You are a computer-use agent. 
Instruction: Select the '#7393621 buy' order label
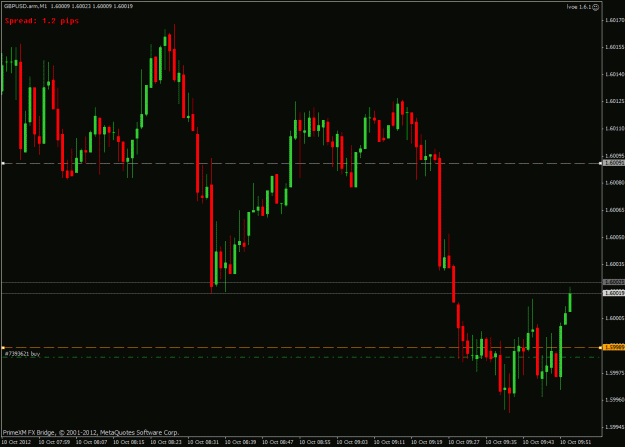click(22, 354)
